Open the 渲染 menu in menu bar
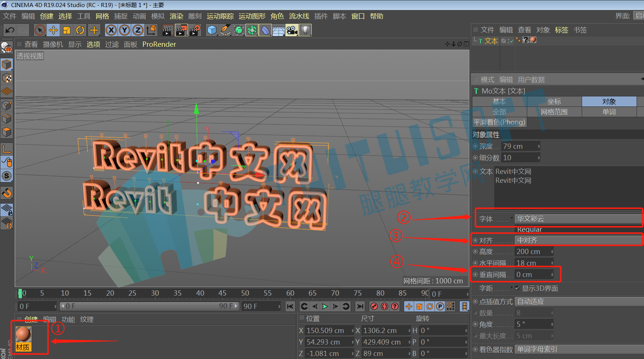 click(176, 16)
